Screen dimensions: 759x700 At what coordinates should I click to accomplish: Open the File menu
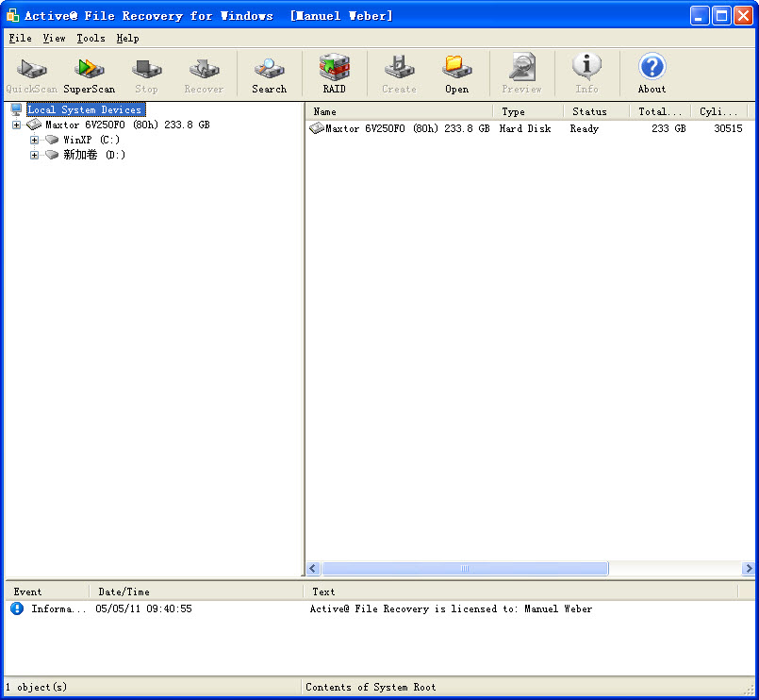(20, 39)
